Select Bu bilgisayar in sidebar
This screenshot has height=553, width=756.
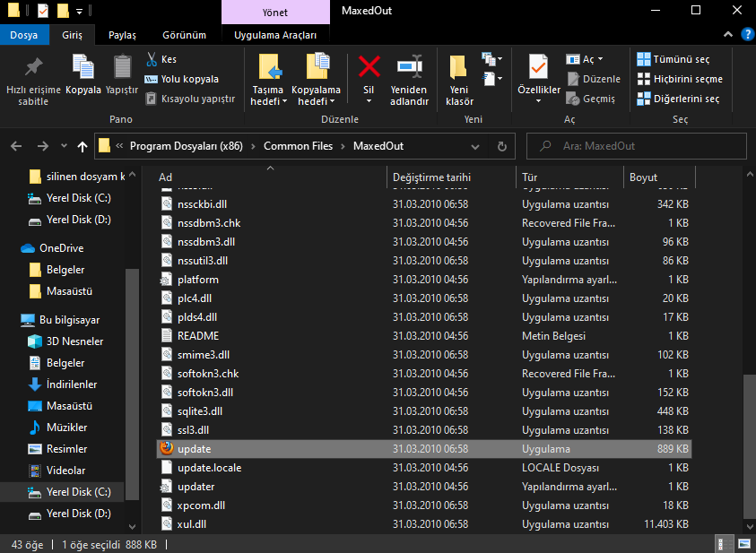[x=60, y=320]
